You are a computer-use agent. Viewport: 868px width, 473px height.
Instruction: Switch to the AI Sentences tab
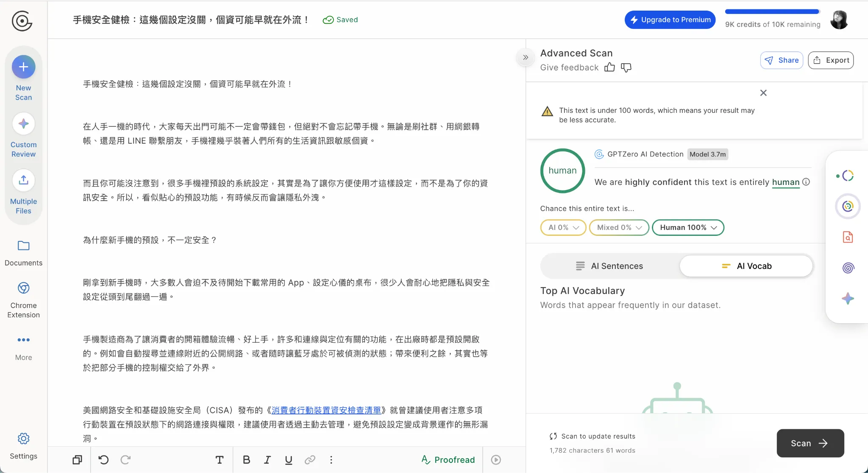[610, 266]
